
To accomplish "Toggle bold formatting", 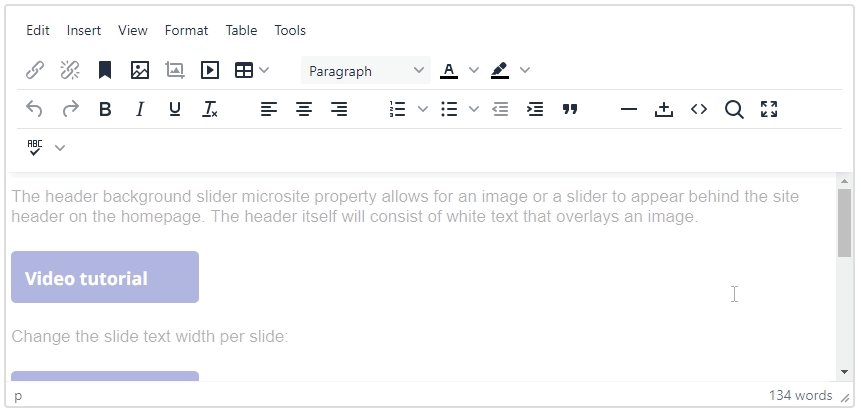I will pos(105,109).
